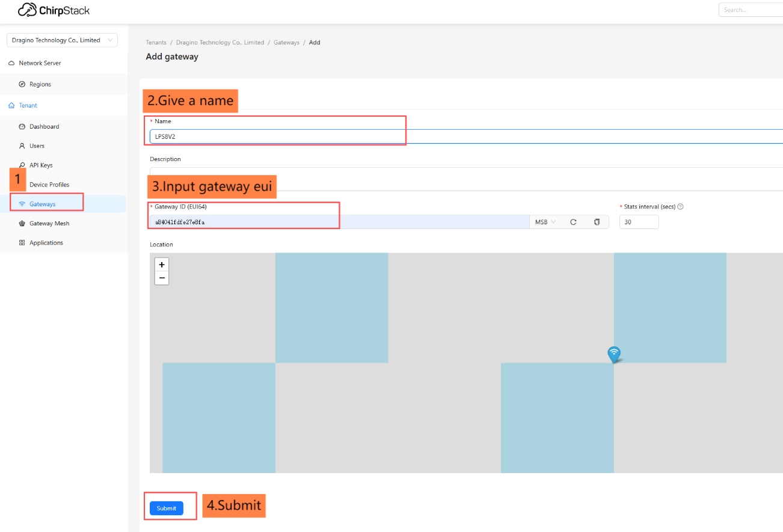Click the Stats interval help icon

681,207
